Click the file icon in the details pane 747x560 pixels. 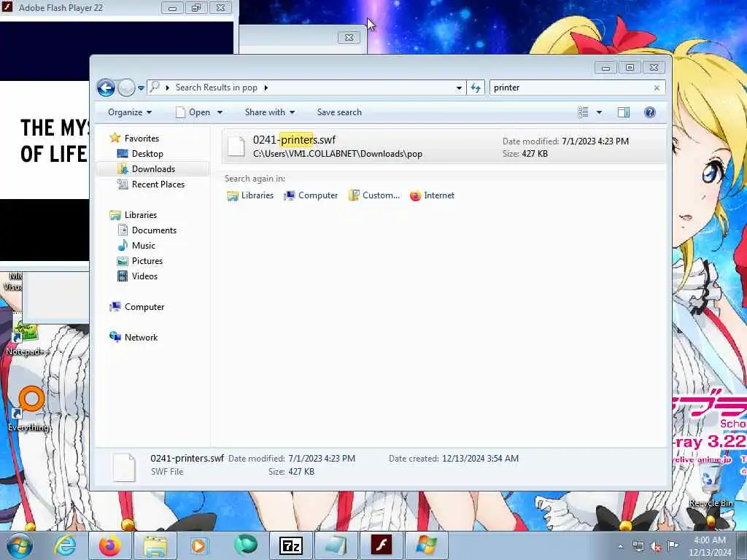124,467
